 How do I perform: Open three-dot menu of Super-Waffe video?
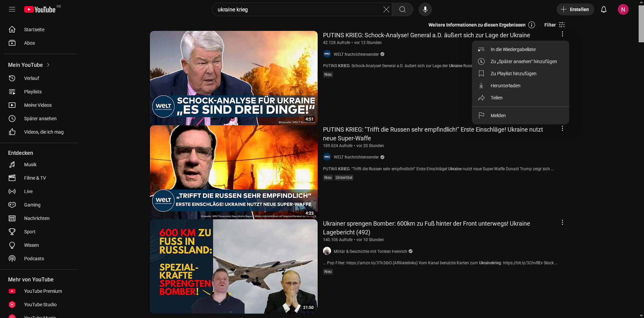pyautogui.click(x=562, y=129)
